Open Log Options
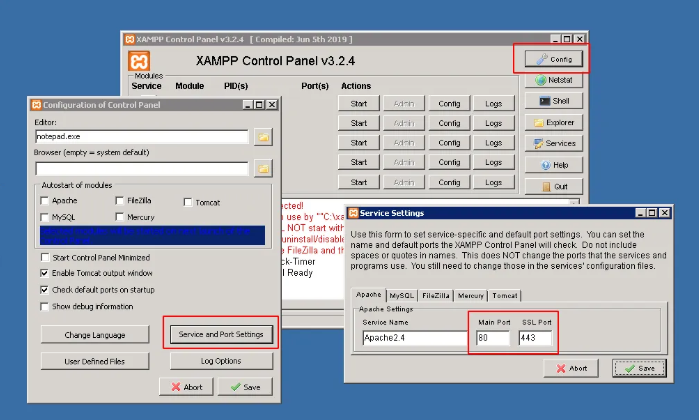The image size is (699, 420). [221, 361]
